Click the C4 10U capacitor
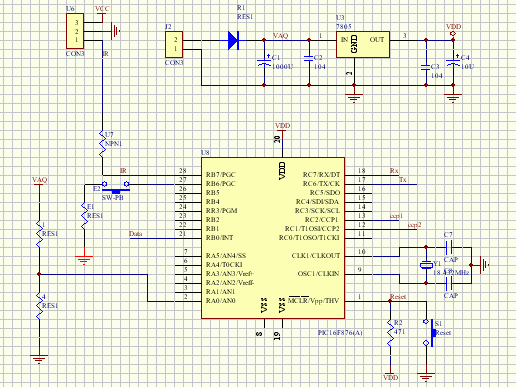The image size is (516, 387). pyautogui.click(x=453, y=62)
